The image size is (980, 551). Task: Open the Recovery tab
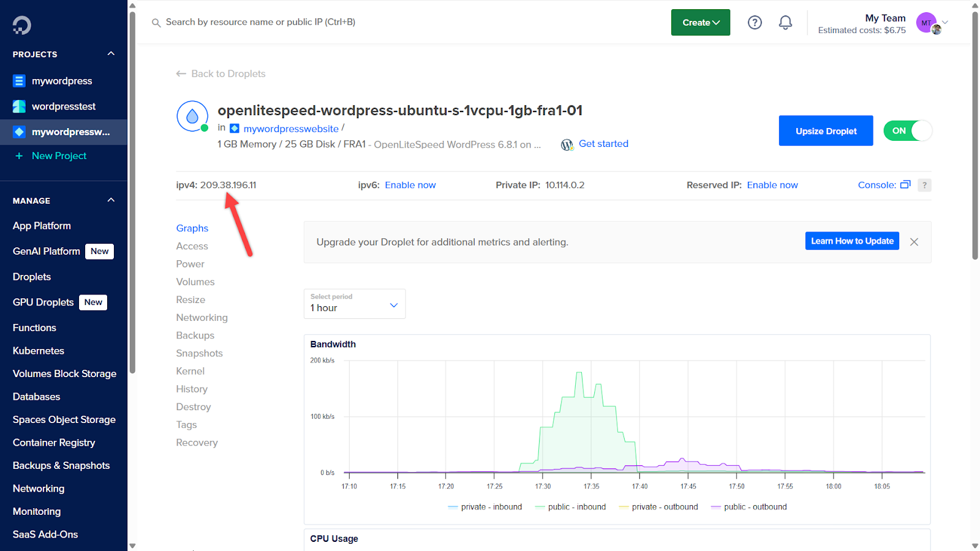tap(197, 443)
